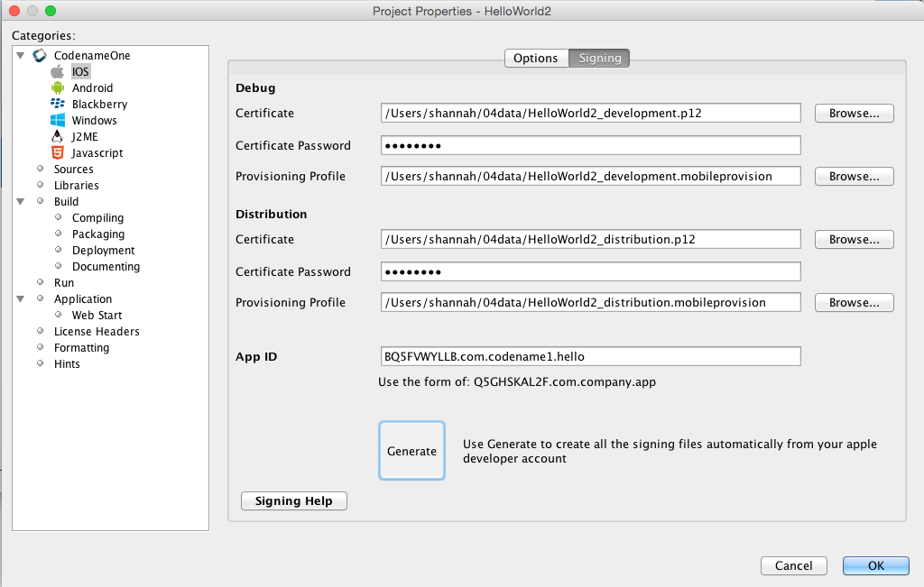Select the Apple iOS platform icon
Viewport: 924px width, 587px height.
(x=58, y=72)
